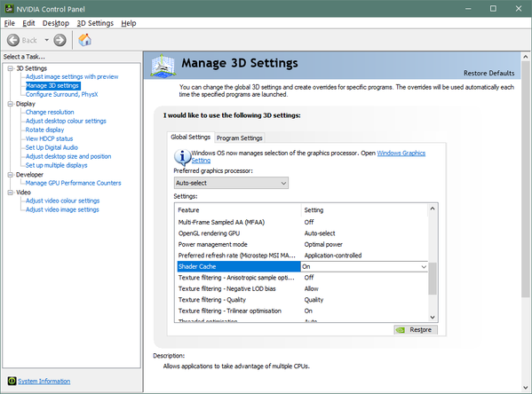Open Adjust desktop colour settings

click(x=66, y=121)
